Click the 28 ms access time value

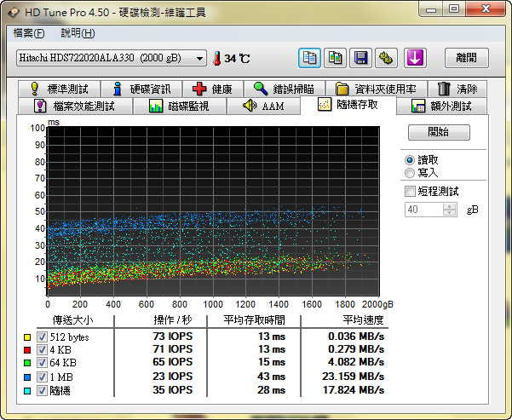(x=272, y=390)
